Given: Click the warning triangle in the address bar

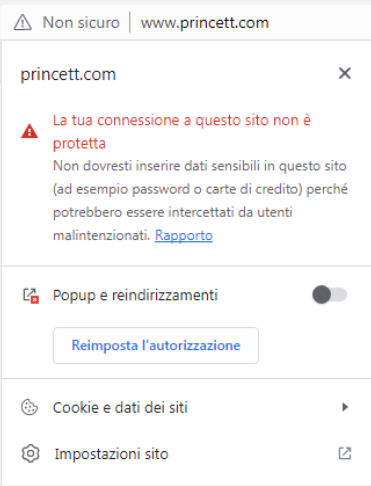Looking at the screenshot, I should (x=23, y=23).
